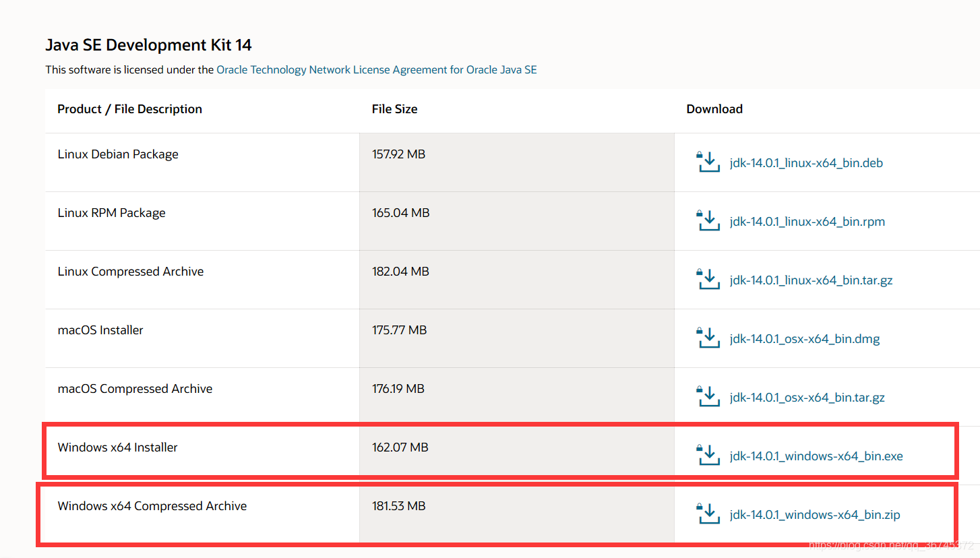The image size is (980, 558).
Task: Click the Download column header
Action: click(x=714, y=109)
